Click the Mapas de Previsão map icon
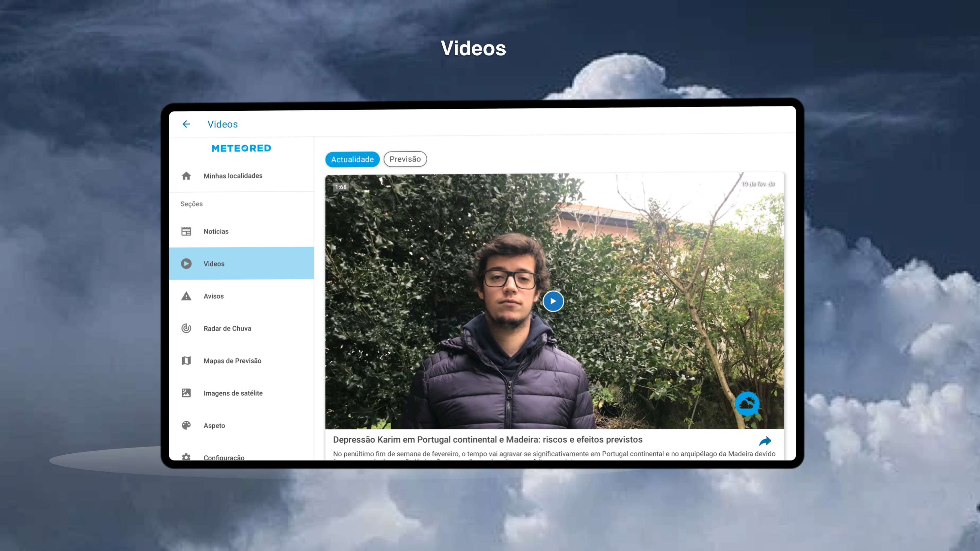The image size is (980, 551). (186, 361)
